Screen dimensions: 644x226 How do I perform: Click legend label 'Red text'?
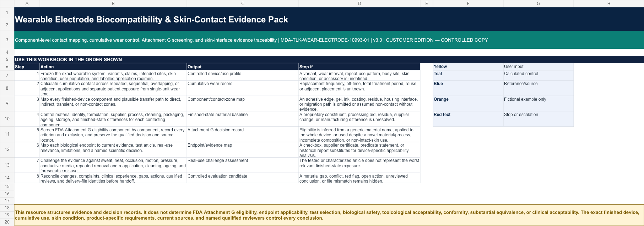(468, 119)
